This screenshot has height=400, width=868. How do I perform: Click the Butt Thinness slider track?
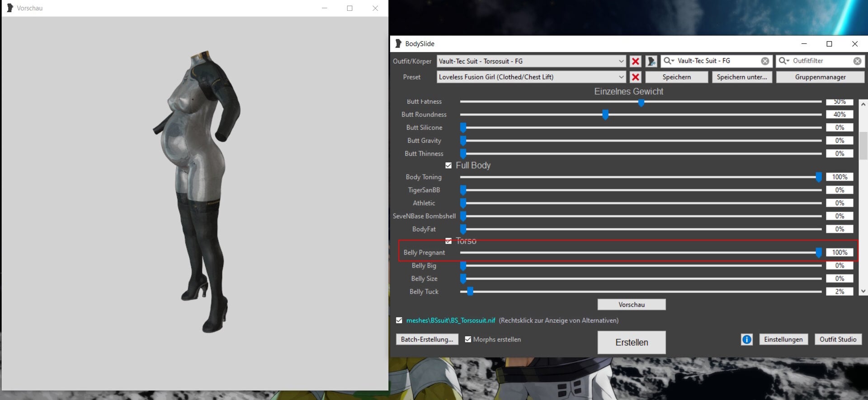click(641, 154)
